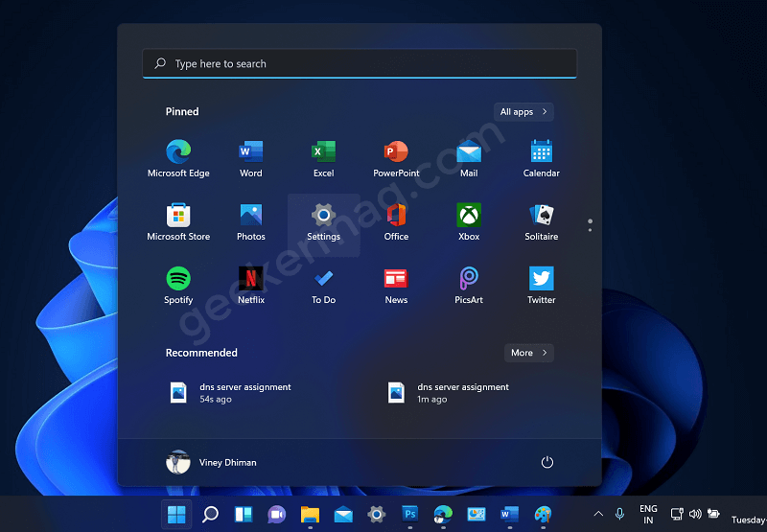Launch Word from the pinned section
Screen dimensions: 767x532
click(x=251, y=159)
